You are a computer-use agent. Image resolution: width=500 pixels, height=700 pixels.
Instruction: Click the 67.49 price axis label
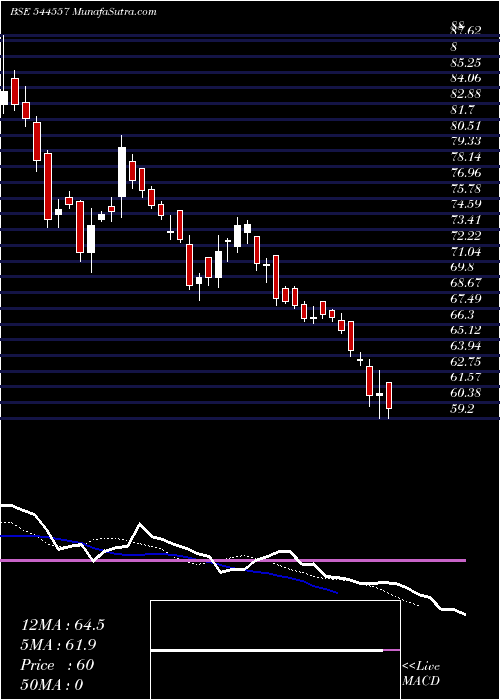466,299
